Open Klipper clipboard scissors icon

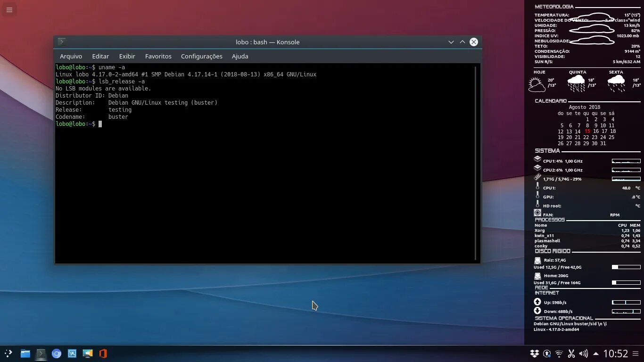(x=571, y=354)
